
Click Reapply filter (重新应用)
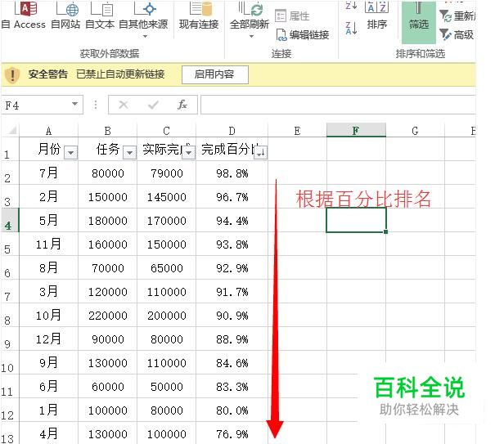457,16
